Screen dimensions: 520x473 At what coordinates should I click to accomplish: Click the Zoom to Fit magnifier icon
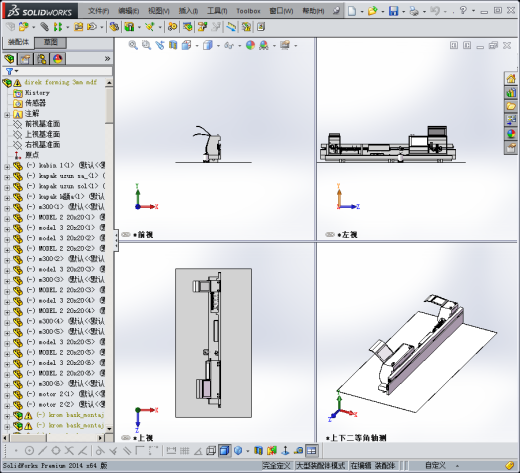click(133, 45)
